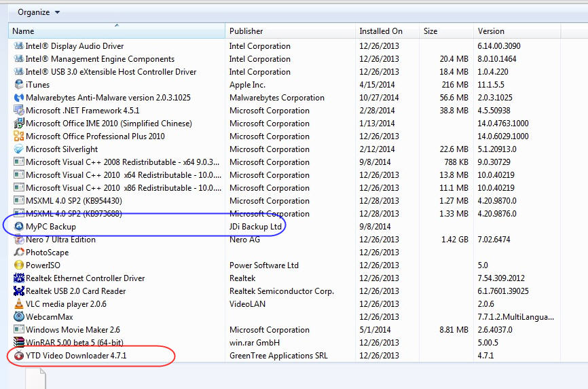The width and height of the screenshot is (588, 389).
Task: Click version "6.14.00.3090"
Action: coord(499,45)
